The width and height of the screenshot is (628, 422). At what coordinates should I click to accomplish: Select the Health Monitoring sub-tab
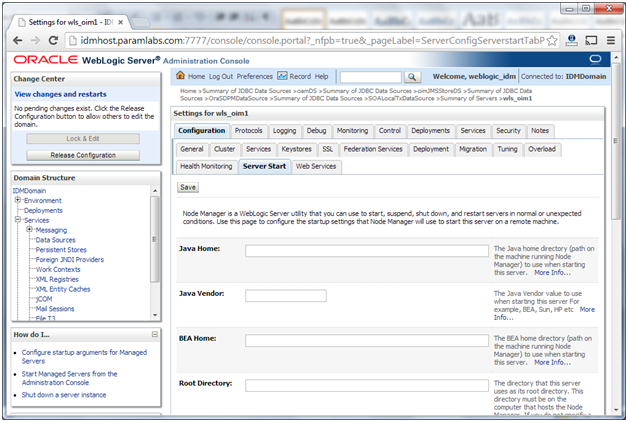[x=206, y=167]
